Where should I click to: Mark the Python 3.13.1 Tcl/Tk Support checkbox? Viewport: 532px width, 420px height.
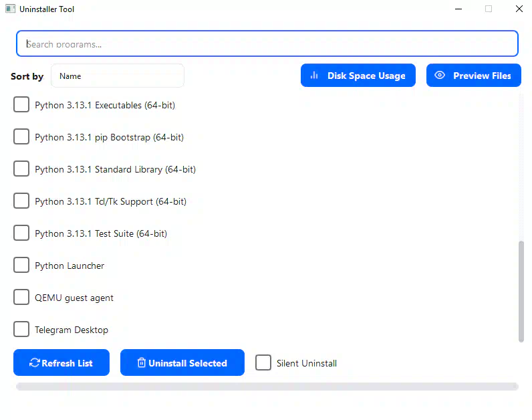[x=21, y=201]
